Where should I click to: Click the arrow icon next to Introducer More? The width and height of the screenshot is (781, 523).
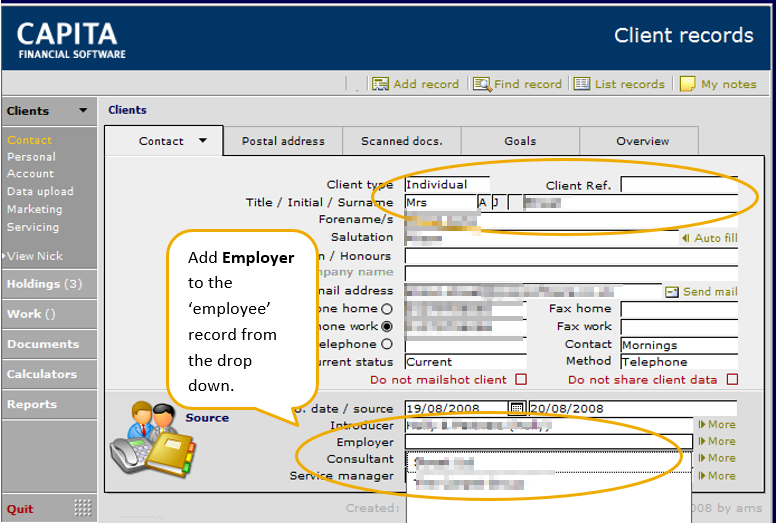point(701,424)
